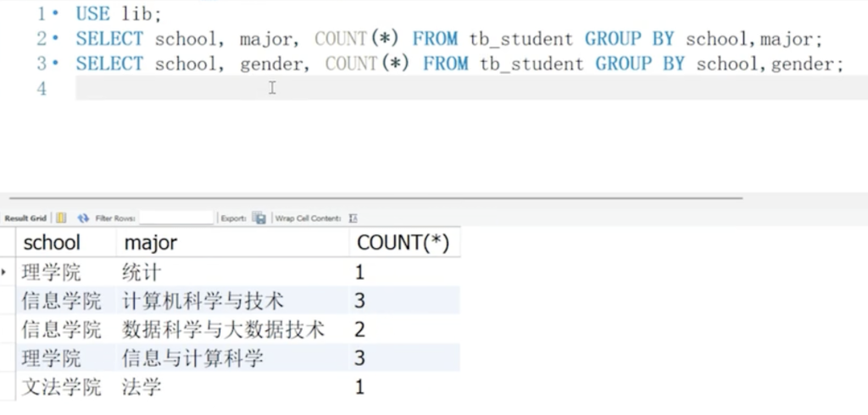Screen dimensions: 868x415
Task: Click the Result Grid label
Action: click(25, 219)
